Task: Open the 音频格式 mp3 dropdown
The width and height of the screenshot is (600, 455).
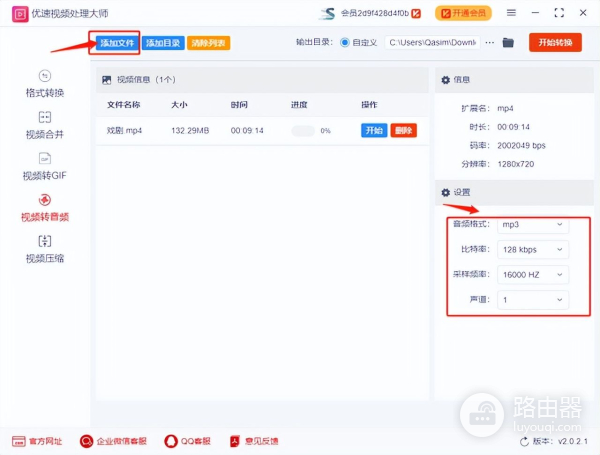Action: point(533,225)
